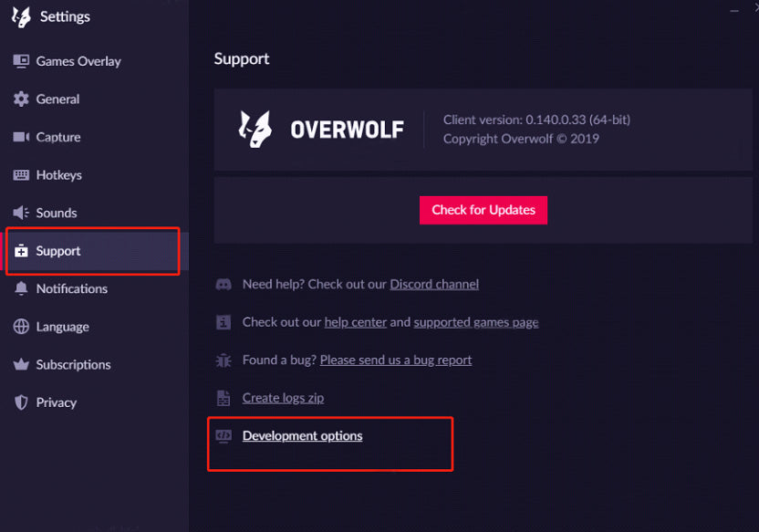Switch to the Capture settings section
Image resolution: width=759 pixels, height=532 pixels.
pyautogui.click(x=58, y=137)
